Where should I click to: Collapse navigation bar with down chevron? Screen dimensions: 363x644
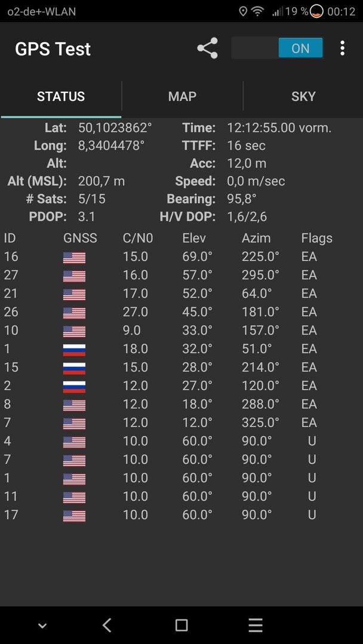[x=42, y=626]
